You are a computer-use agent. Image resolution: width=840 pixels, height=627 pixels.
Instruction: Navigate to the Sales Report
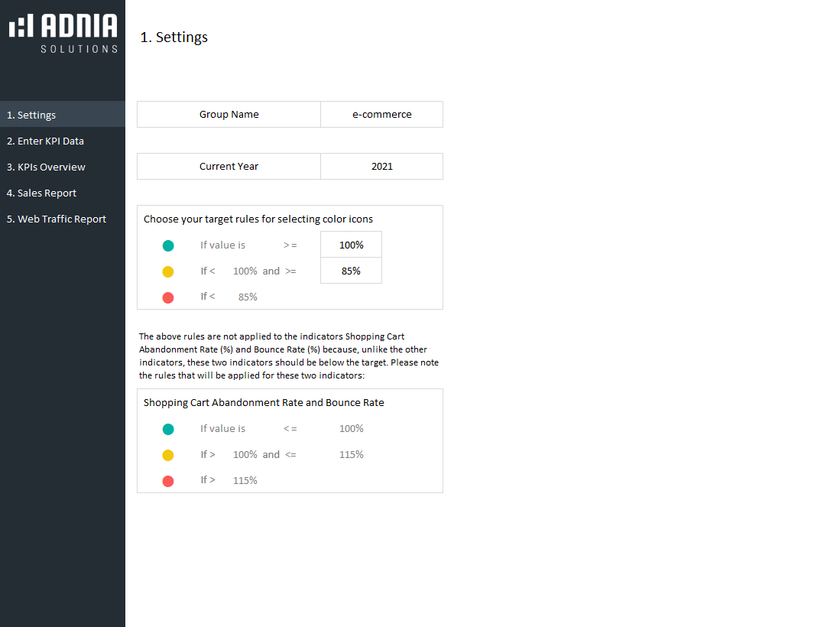[x=41, y=193]
